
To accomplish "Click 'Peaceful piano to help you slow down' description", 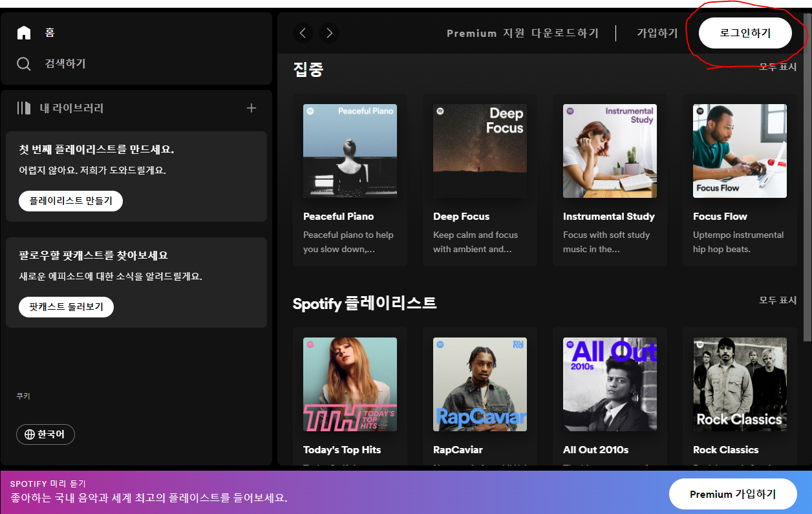I will click(x=348, y=242).
